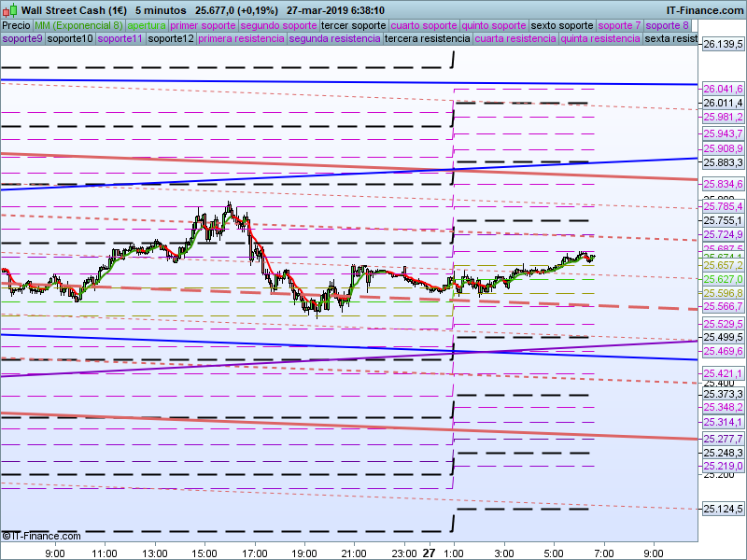This screenshot has width=747, height=560.
Task: Click the 17:00 time axis label
Action: pos(254,553)
